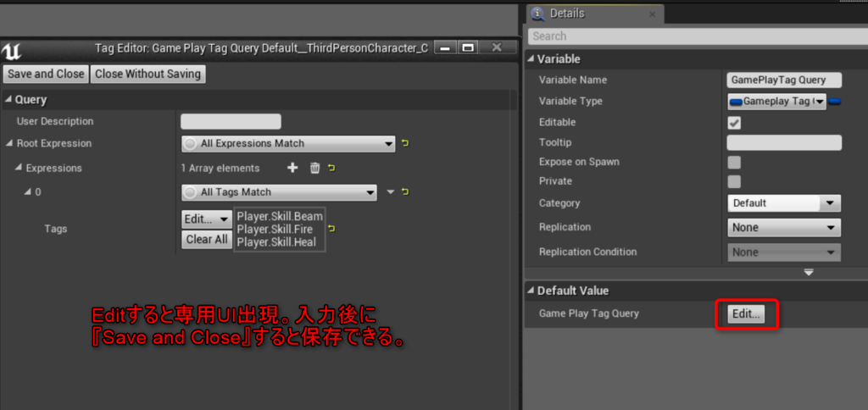Open the Replication None dropdown
This screenshot has height=410, width=868.
tap(784, 227)
